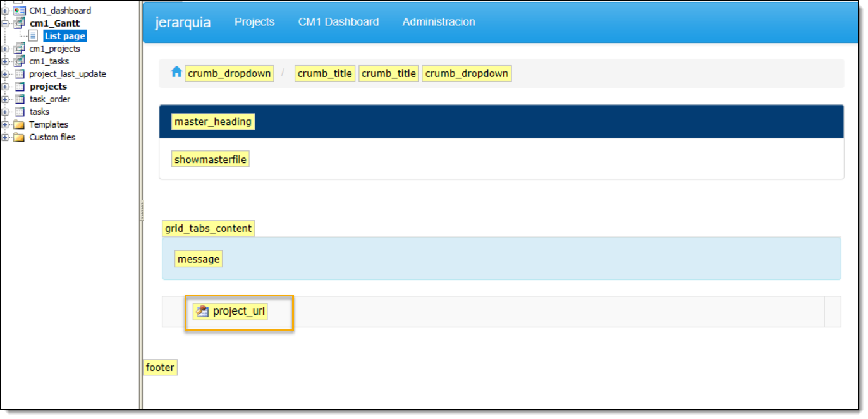Screen dimensions: 868x419
Task: Select the projects table icon
Action: pyautogui.click(x=19, y=86)
